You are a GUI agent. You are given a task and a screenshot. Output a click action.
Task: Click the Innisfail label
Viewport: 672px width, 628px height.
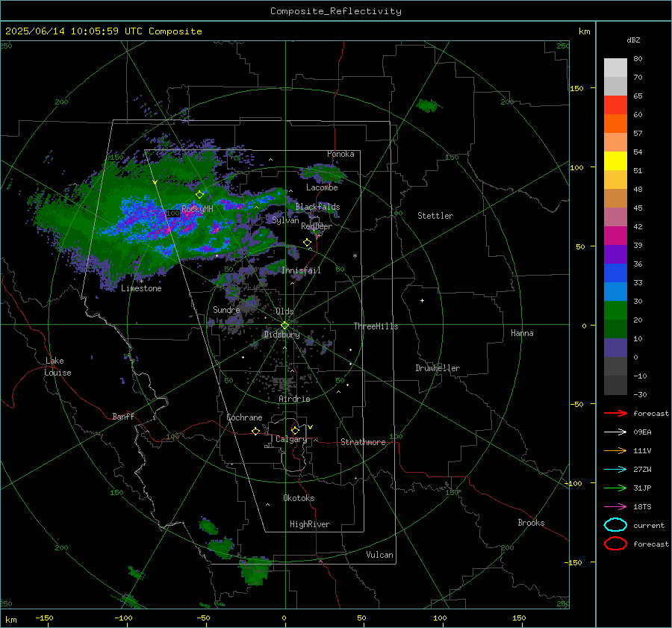301,270
